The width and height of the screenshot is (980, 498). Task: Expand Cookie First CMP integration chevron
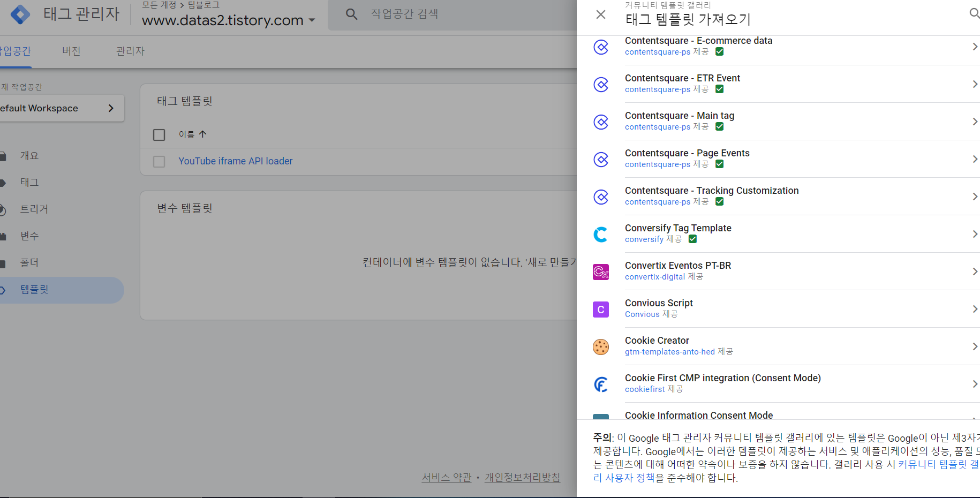click(975, 384)
